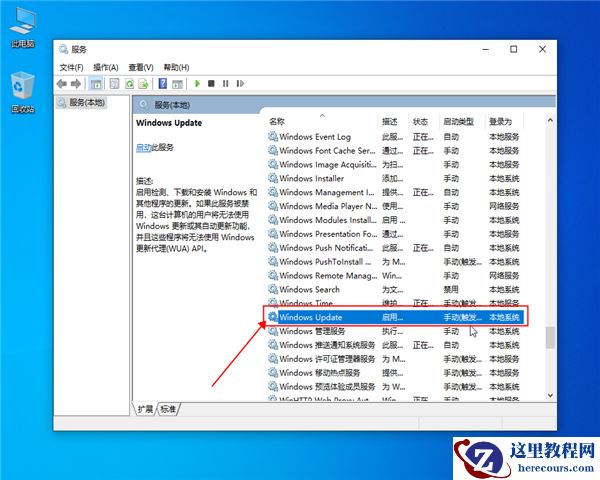Select the Windows Image Acquisiti... row
The image size is (600, 480).
(394, 165)
